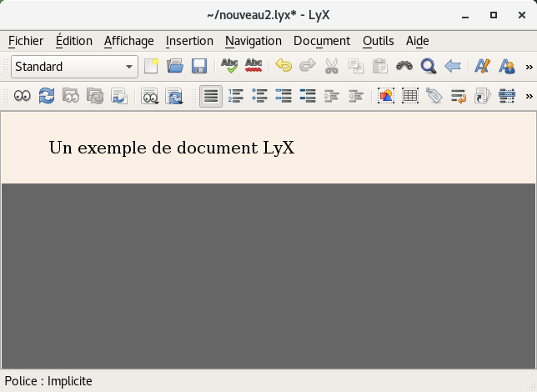Viewport: 537px width, 392px height.
Task: Click in text 'Un exemple de document LyX'
Action: tap(172, 148)
